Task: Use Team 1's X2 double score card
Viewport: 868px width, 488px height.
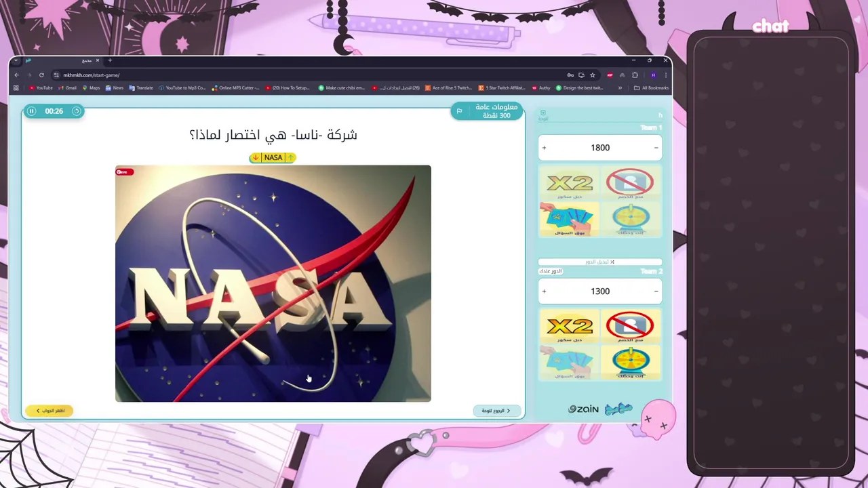Action: coord(570,184)
